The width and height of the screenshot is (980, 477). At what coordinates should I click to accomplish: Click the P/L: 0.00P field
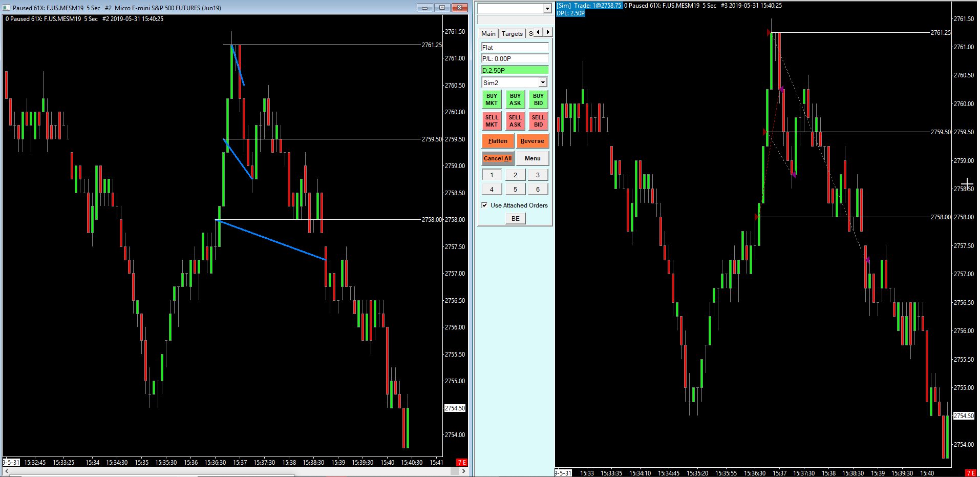[515, 58]
